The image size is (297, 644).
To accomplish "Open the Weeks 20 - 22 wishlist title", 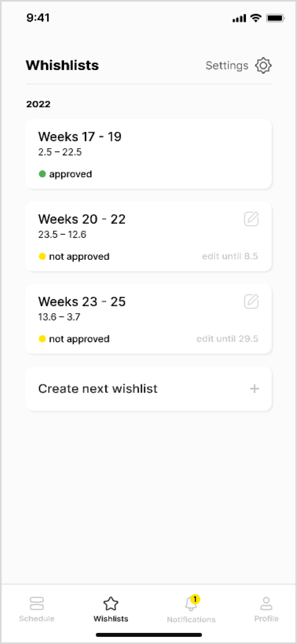I will pos(82,219).
